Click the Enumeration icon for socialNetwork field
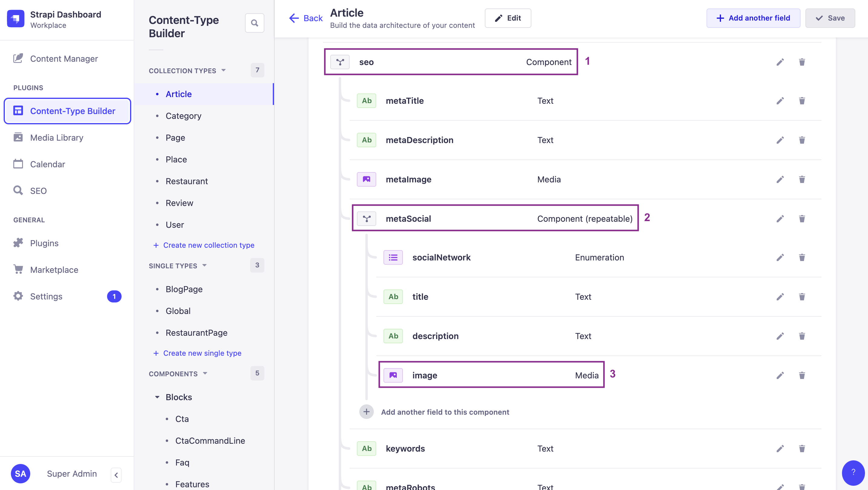Image resolution: width=868 pixels, height=490 pixels. click(x=393, y=257)
